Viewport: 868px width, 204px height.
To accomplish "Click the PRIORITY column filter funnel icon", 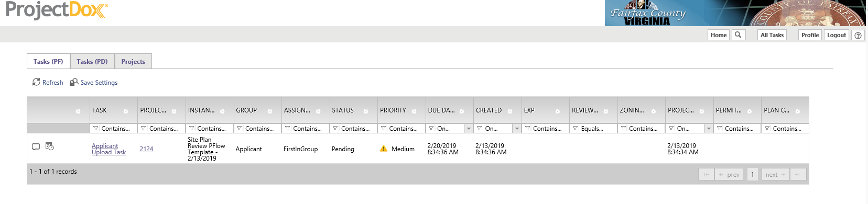I will [384, 128].
